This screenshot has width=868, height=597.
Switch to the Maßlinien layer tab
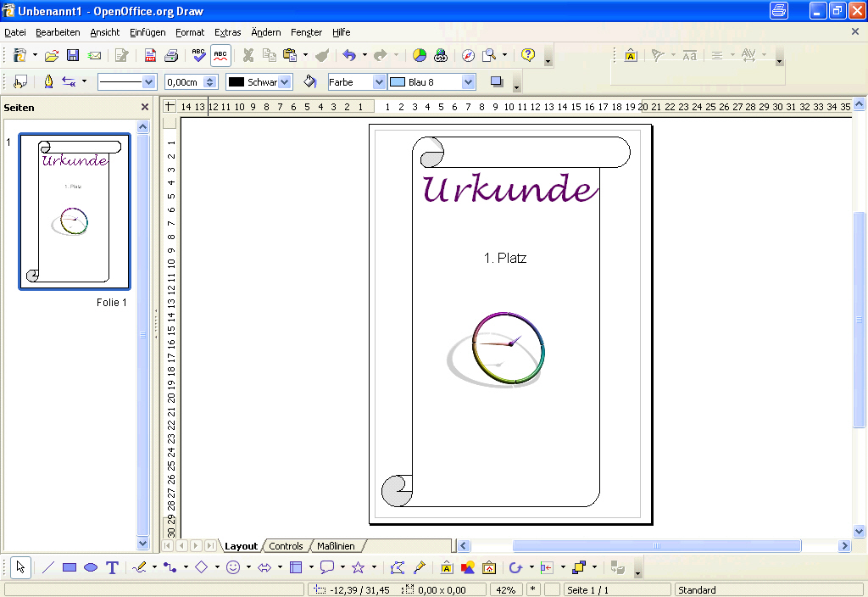[336, 546]
